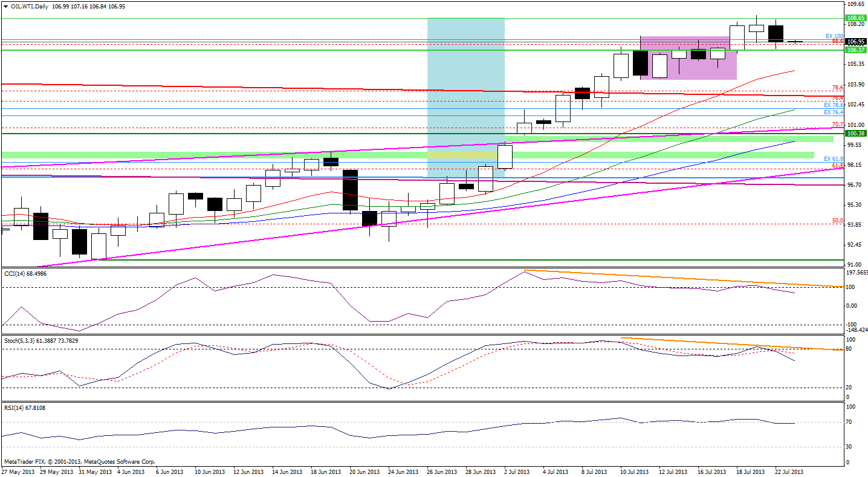
Task: Click the 10 Jun 2013 date label
Action: coord(210,471)
